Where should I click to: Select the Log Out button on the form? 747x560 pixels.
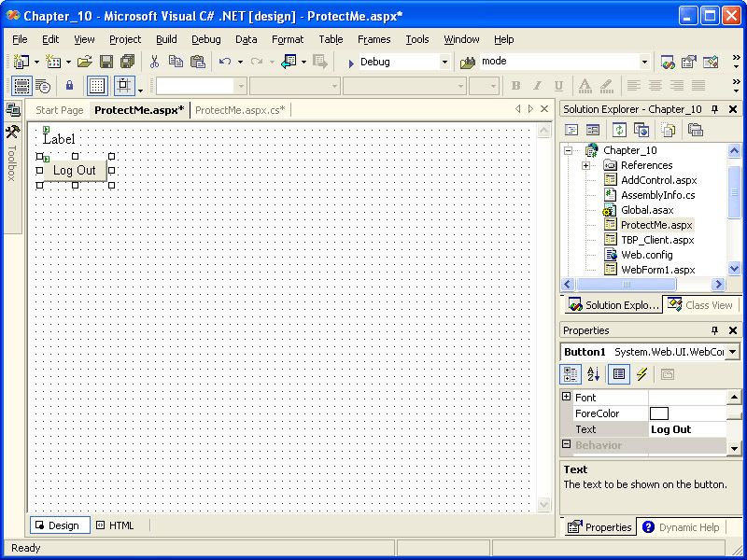[x=75, y=171]
